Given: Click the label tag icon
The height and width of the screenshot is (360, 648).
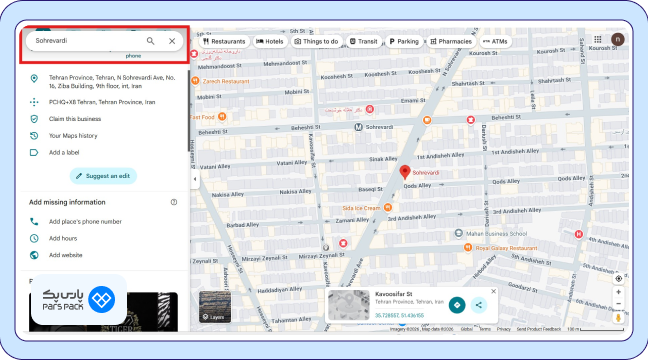Looking at the screenshot, I should 34,153.
